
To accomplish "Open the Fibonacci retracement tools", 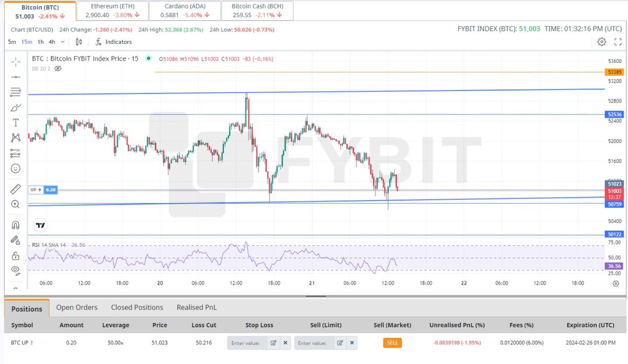I will (x=16, y=92).
